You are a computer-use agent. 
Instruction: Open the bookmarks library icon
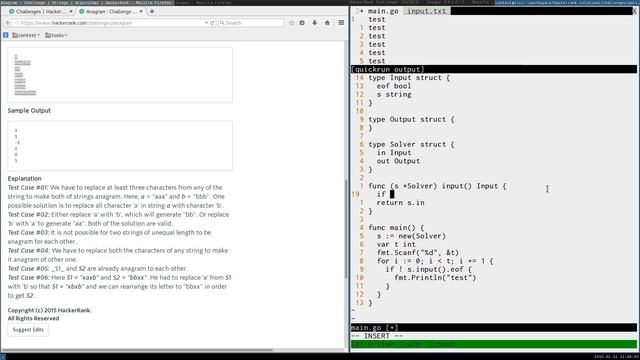pyautogui.click(x=302, y=23)
